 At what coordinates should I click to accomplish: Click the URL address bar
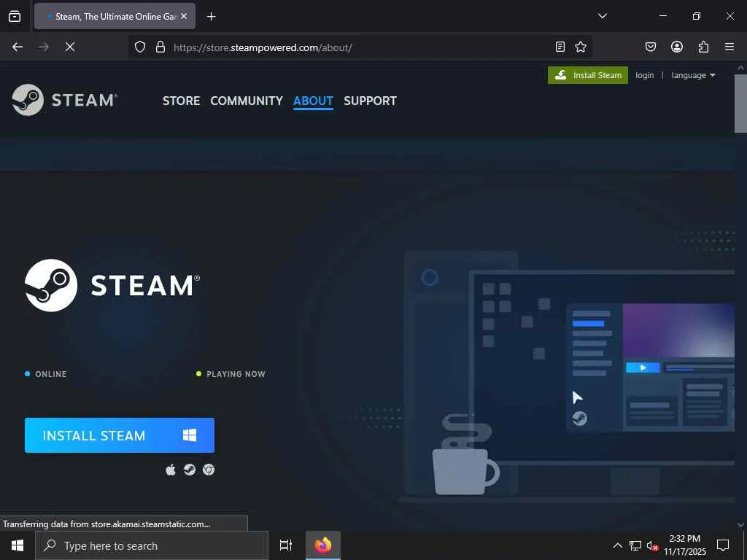(x=360, y=47)
